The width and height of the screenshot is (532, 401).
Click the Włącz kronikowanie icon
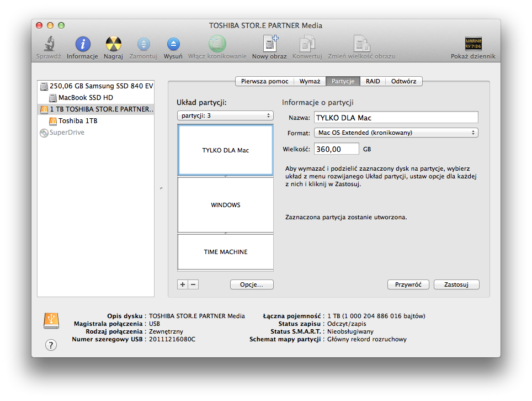pos(217,44)
